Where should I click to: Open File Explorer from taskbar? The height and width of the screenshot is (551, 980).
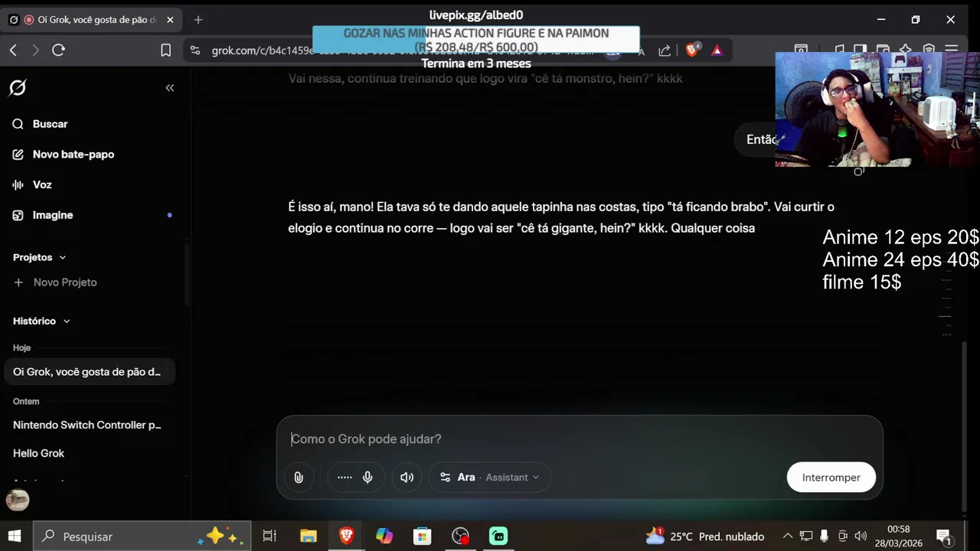[x=308, y=536]
